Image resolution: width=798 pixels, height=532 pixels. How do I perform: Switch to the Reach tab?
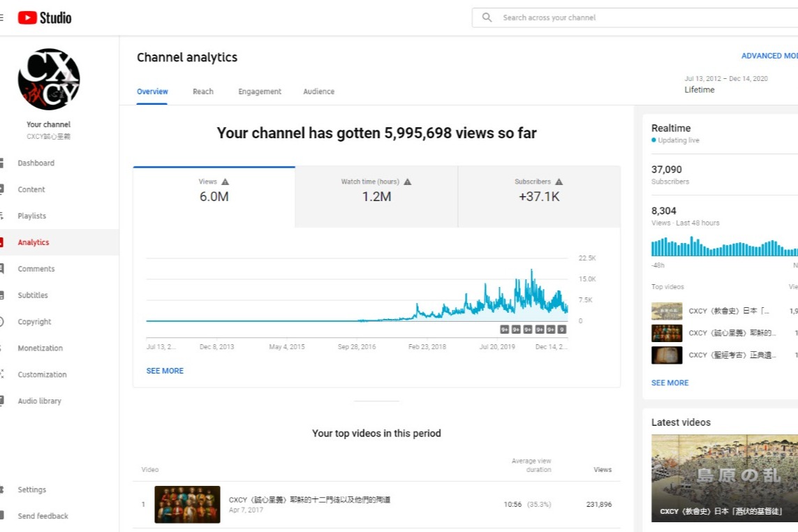tap(203, 91)
